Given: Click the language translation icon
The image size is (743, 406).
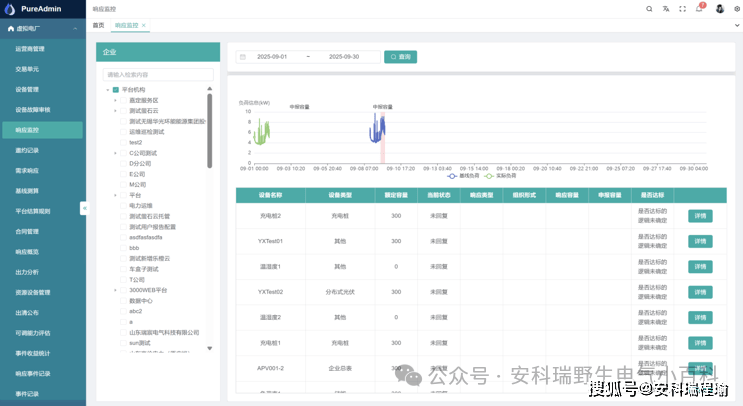Looking at the screenshot, I should (666, 9).
